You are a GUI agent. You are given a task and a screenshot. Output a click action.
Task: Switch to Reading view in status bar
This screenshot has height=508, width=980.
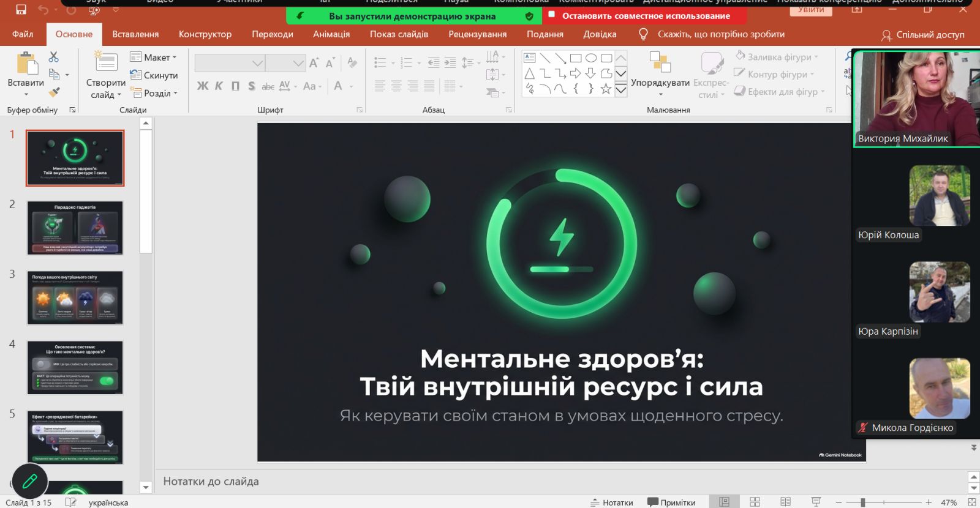tap(786, 502)
